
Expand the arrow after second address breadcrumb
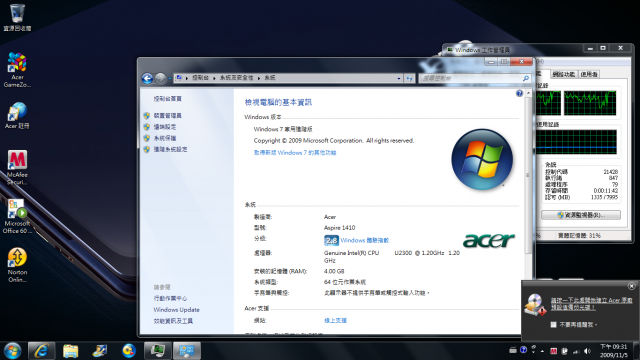(259, 78)
